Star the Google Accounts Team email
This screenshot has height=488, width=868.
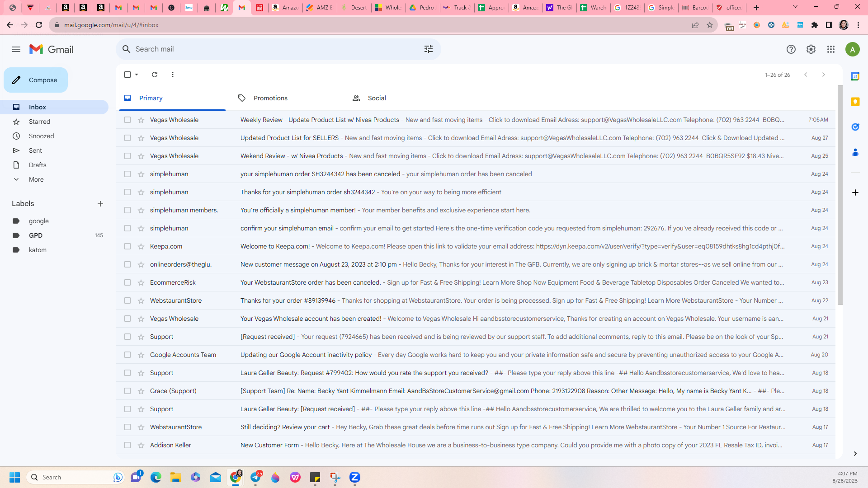coord(141,355)
